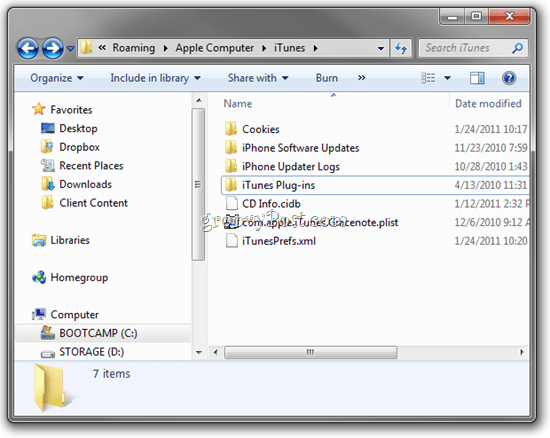This screenshot has width=550, height=438.
Task: Show more toolbar commands chevron
Action: pyautogui.click(x=362, y=78)
